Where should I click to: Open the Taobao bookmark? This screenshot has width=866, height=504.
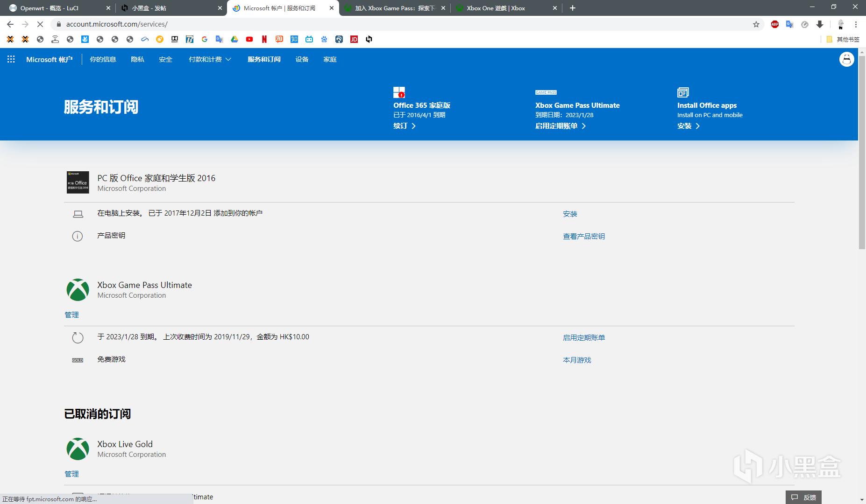coord(279,39)
